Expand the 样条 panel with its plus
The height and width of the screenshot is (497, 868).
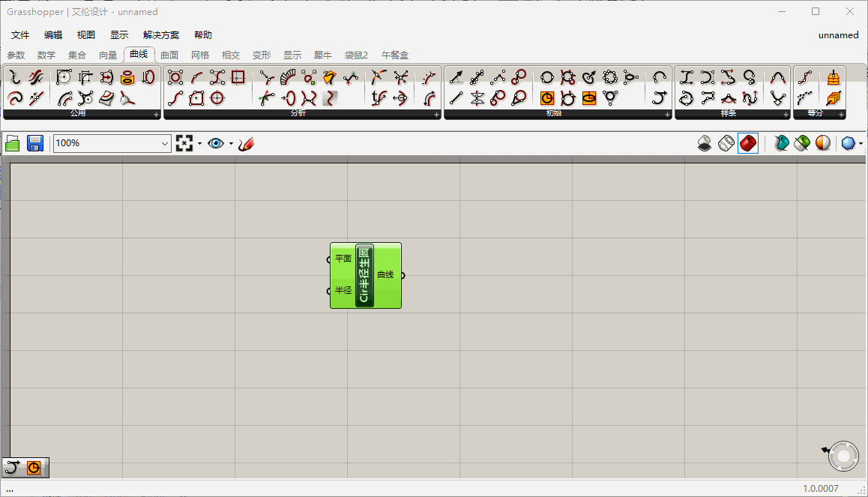(785, 115)
